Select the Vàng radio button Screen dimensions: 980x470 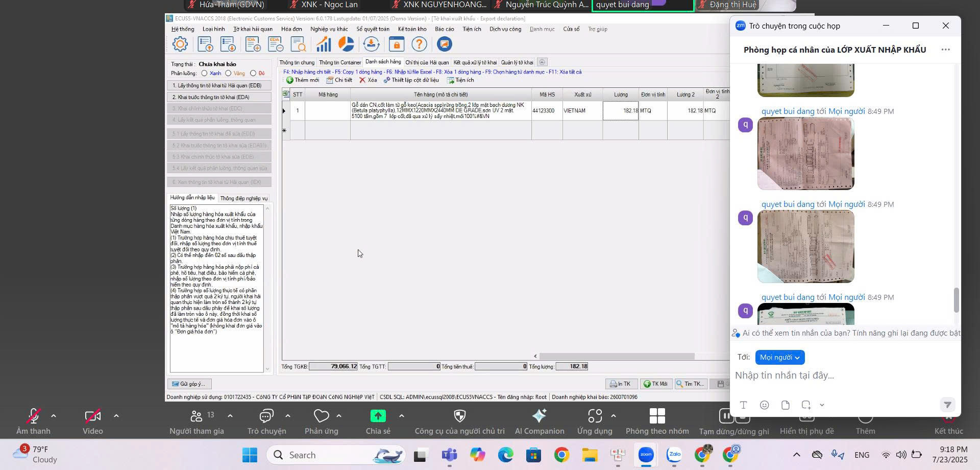click(228, 74)
